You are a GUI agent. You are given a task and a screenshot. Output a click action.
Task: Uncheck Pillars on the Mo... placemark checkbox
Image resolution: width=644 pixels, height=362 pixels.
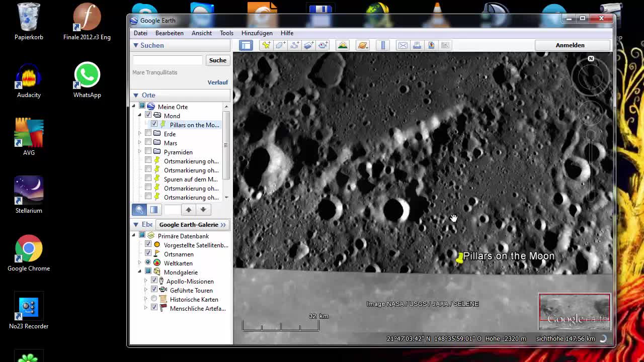tap(154, 124)
